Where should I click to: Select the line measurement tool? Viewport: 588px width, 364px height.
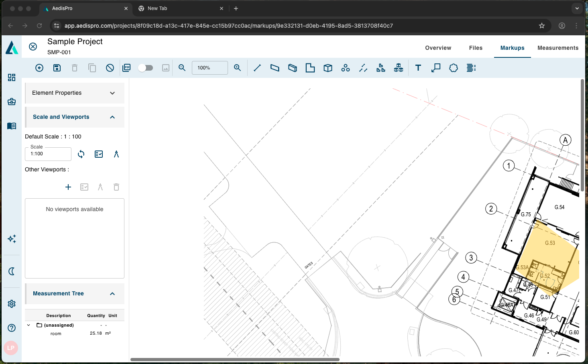click(257, 68)
